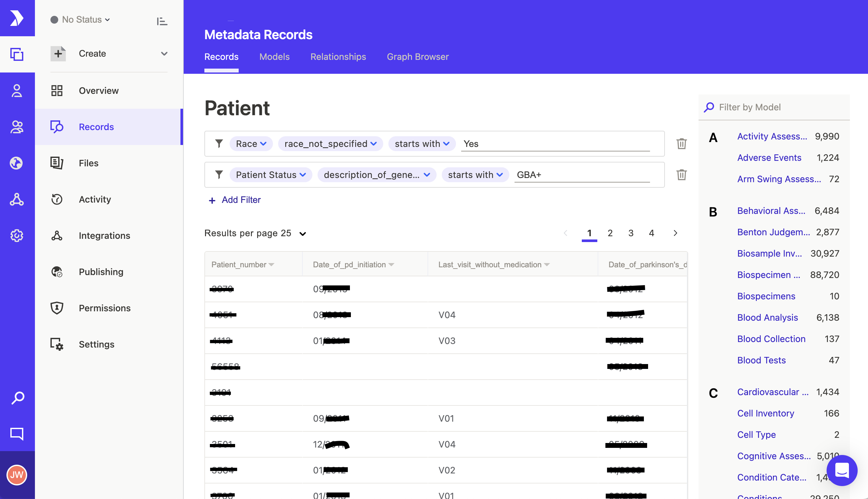Open the Blood Analysis model link
868x499 pixels.
[x=767, y=317]
